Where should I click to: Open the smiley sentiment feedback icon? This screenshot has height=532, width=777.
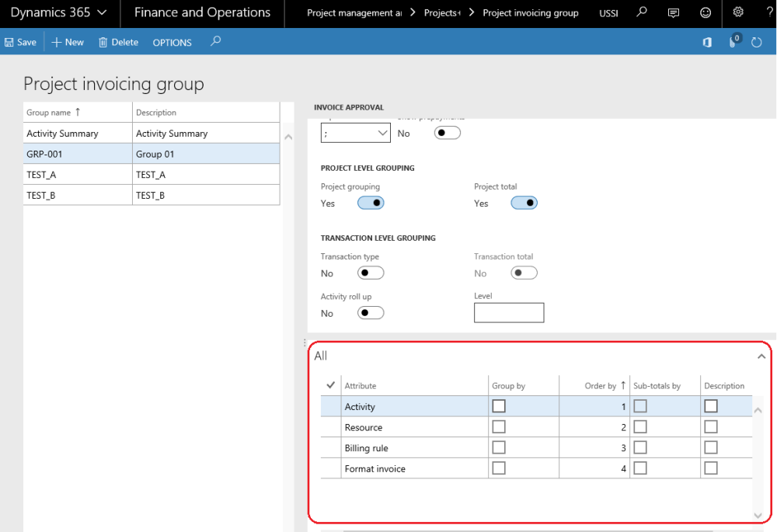click(705, 13)
